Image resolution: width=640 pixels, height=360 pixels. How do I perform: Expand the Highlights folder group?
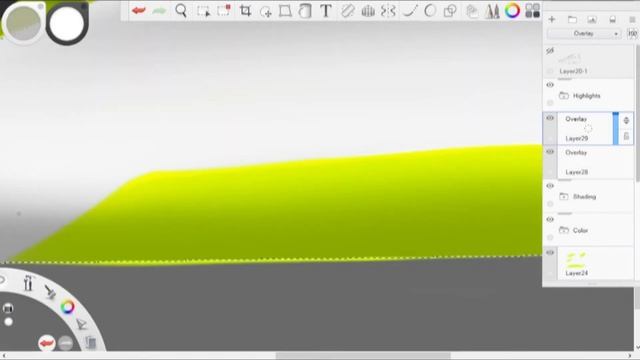coord(564,96)
